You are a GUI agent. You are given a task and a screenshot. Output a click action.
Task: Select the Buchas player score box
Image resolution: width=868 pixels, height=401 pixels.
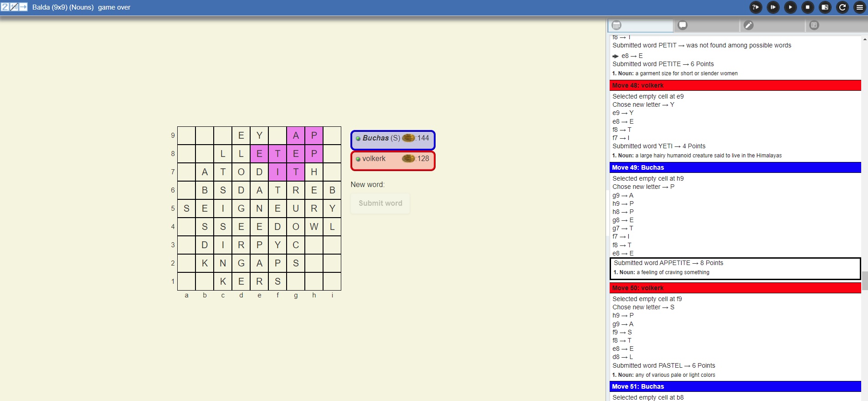coord(393,139)
